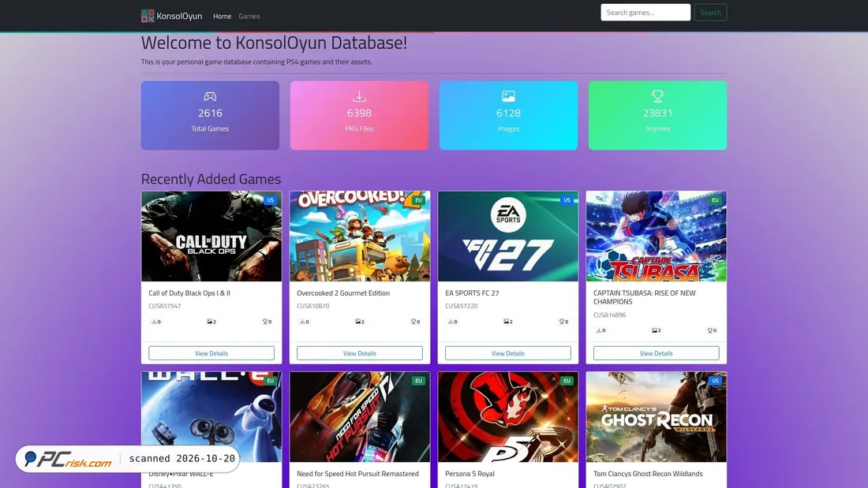Select the Welcome to KonsolOyun Database heading
The height and width of the screenshot is (488, 868).
pos(274,43)
